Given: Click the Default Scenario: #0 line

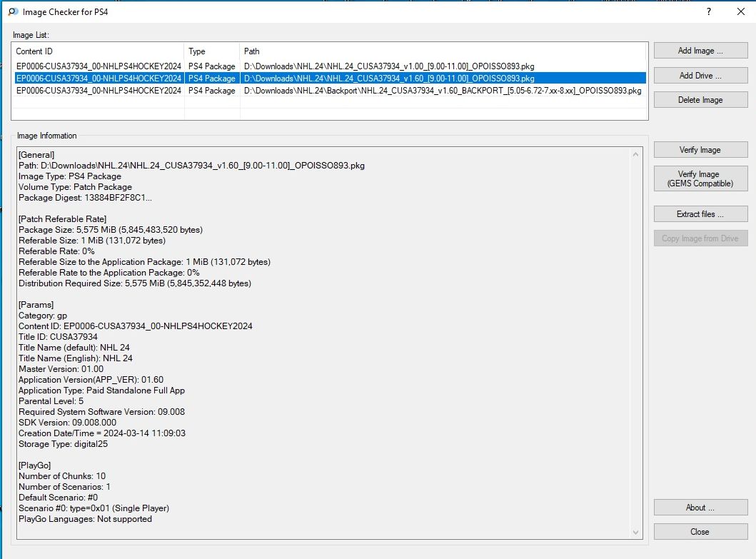Looking at the screenshot, I should coord(59,498).
